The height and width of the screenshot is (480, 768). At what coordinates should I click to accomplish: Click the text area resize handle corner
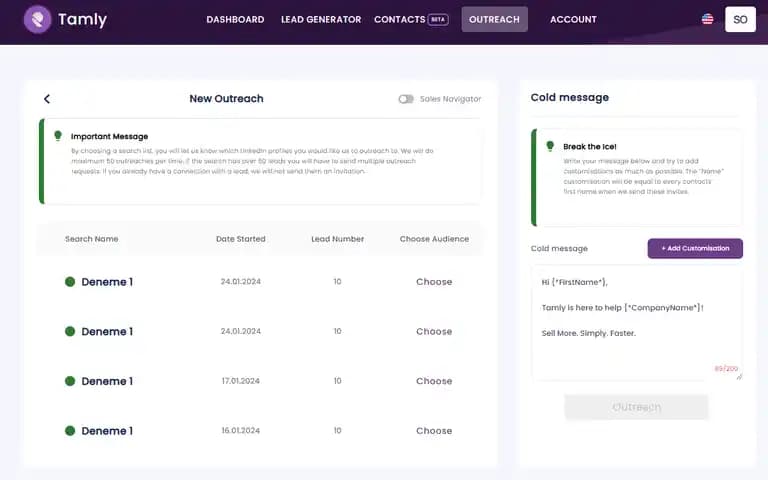click(739, 377)
